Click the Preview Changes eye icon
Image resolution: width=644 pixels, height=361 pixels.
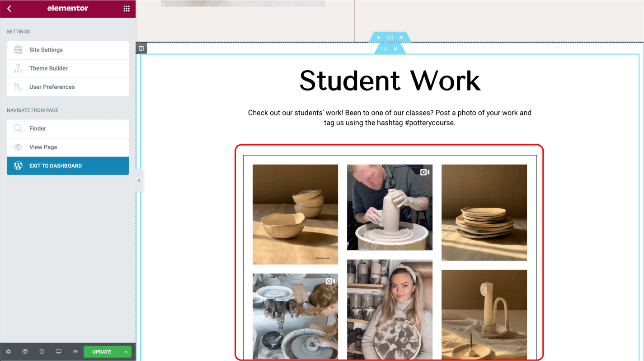(x=75, y=351)
